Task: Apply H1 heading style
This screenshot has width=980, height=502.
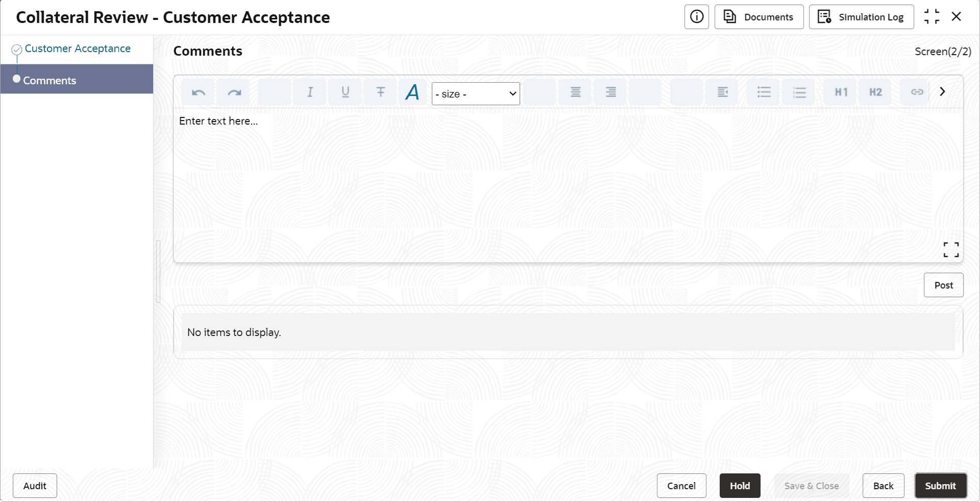Action: pyautogui.click(x=841, y=92)
